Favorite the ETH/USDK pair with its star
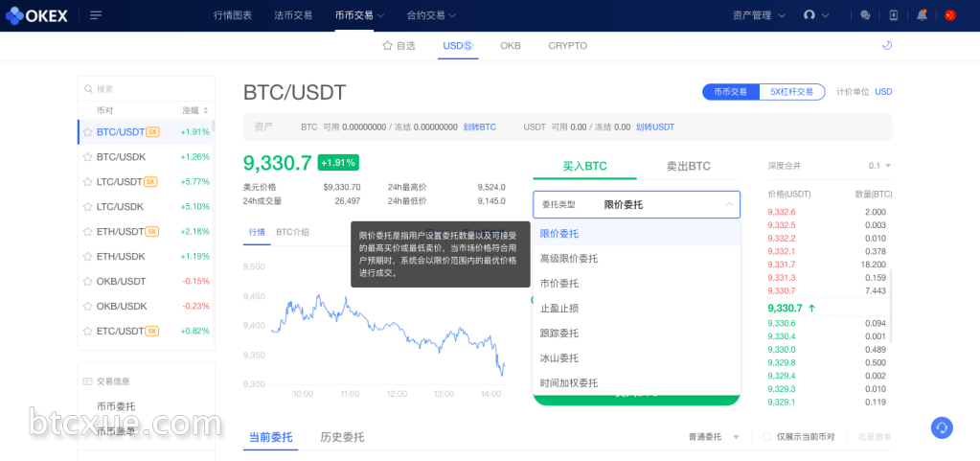 [88, 257]
